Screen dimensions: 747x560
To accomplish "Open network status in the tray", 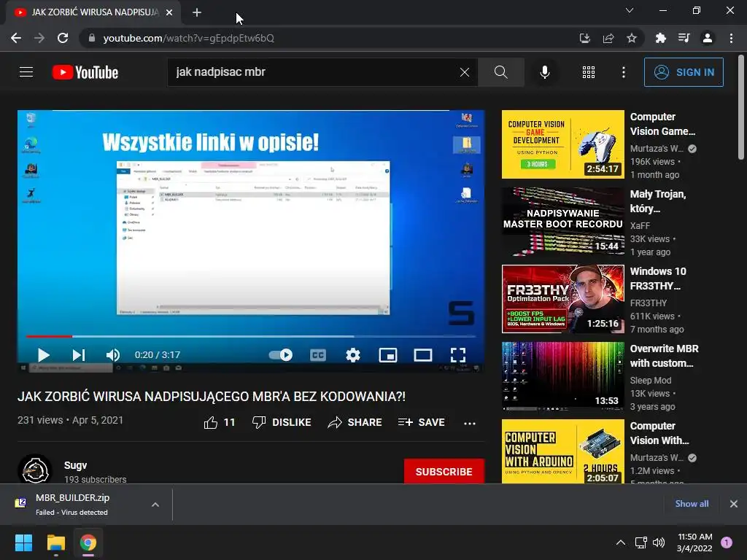I will pyautogui.click(x=640, y=542).
